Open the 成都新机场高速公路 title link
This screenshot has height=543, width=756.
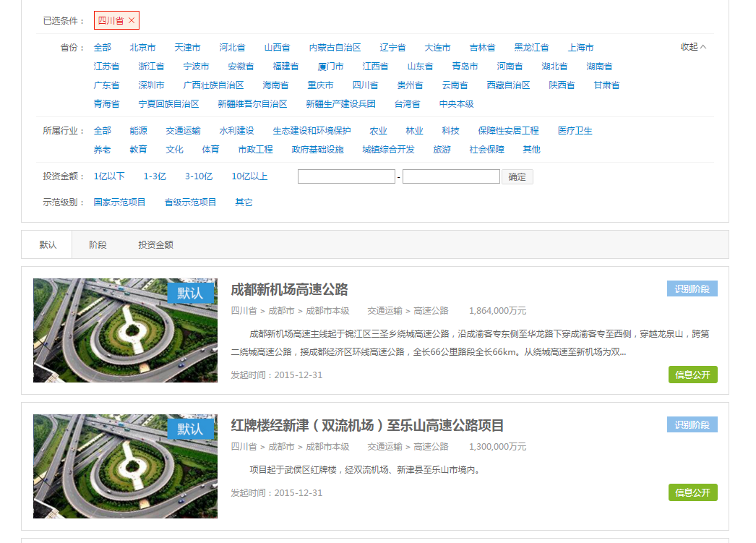pos(289,289)
